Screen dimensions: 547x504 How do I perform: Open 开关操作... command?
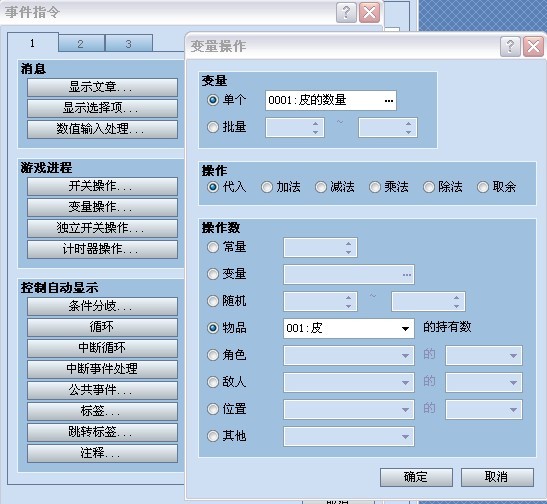[102, 186]
